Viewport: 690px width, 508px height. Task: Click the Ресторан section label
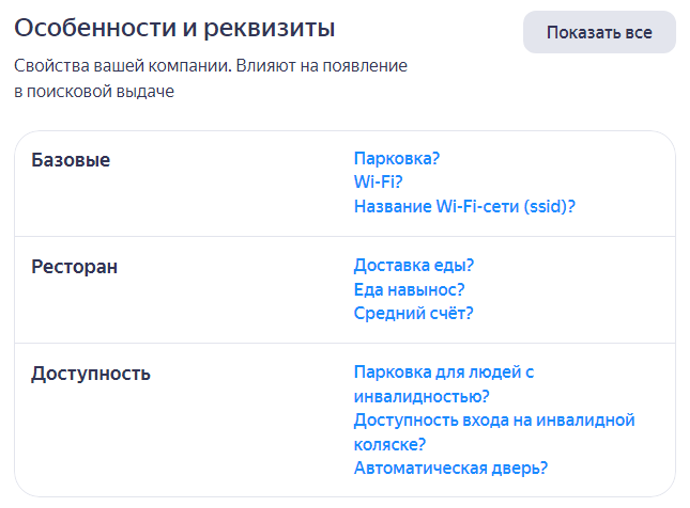(x=74, y=267)
